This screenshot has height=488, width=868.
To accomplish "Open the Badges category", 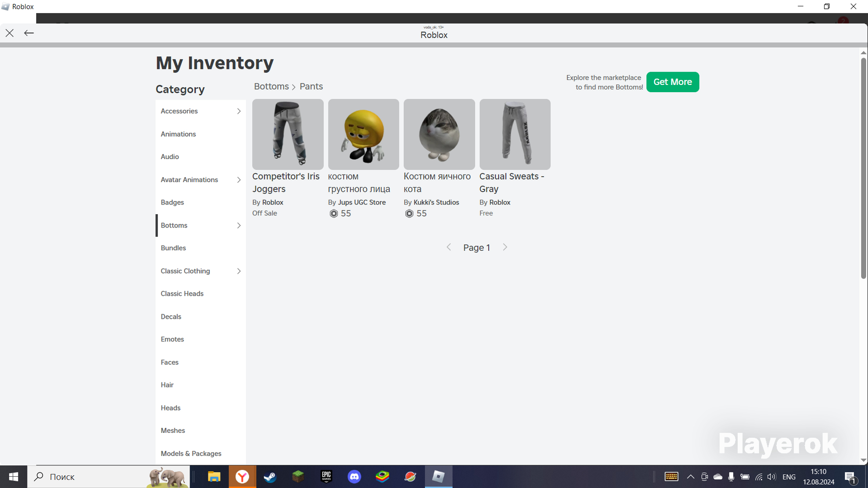I will pyautogui.click(x=201, y=203).
